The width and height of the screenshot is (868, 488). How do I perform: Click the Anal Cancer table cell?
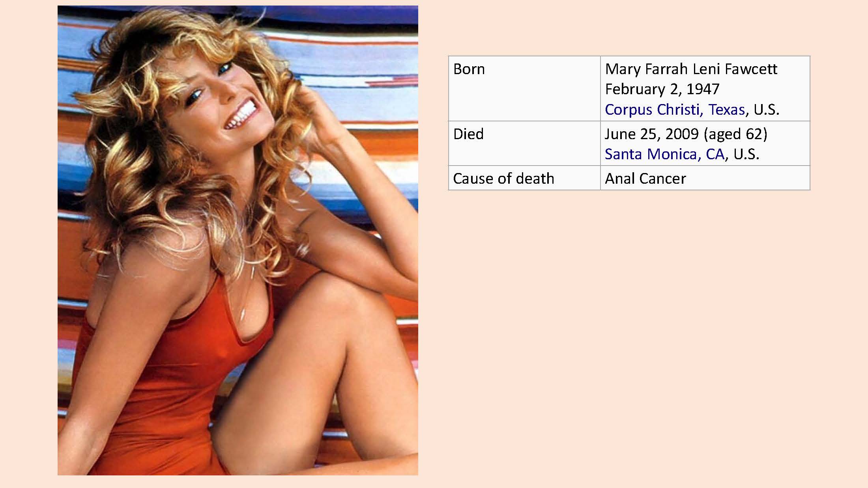click(x=645, y=179)
